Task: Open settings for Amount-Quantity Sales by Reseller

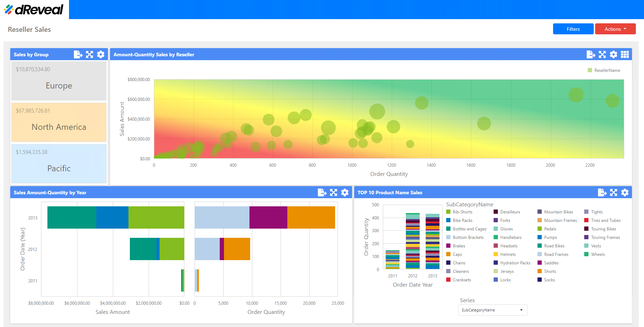Action: pos(614,54)
